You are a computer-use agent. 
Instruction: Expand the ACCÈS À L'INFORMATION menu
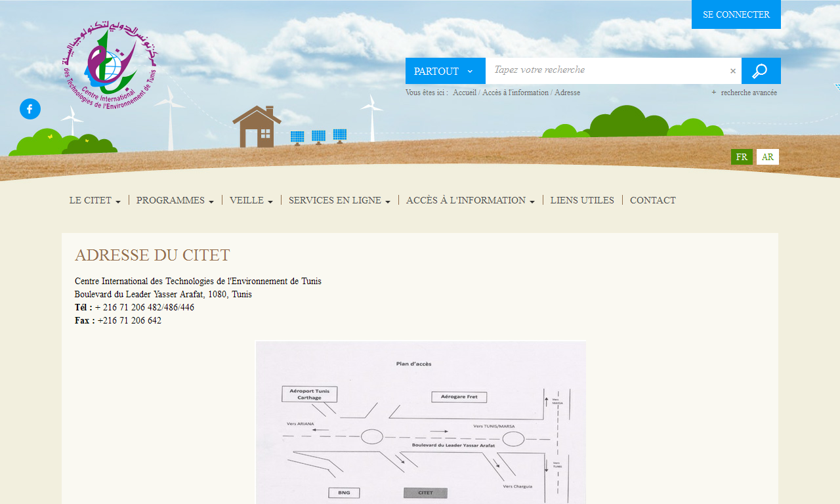pyautogui.click(x=471, y=200)
